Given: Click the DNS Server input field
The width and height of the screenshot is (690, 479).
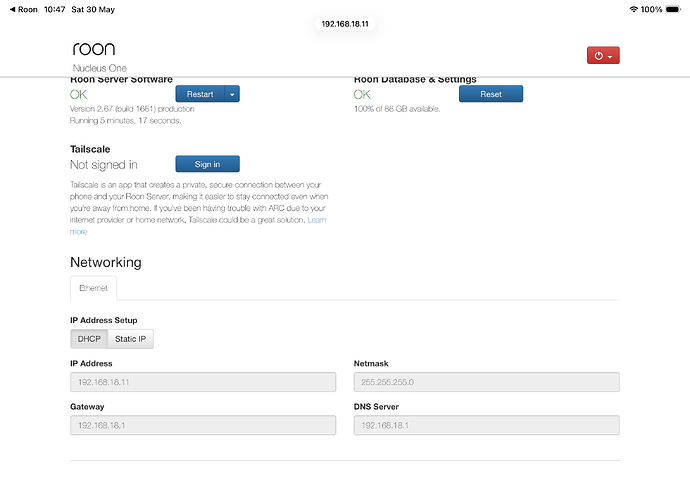Looking at the screenshot, I should (486, 425).
